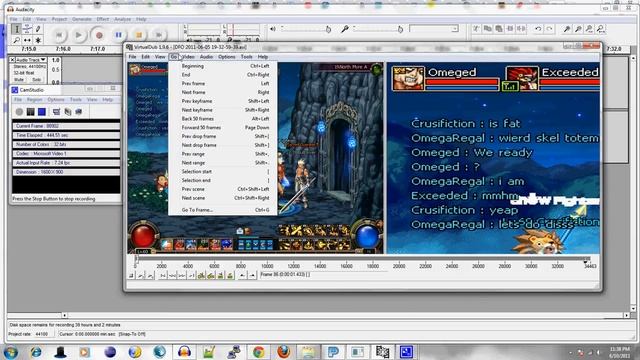The image size is (640, 360).
Task: Click Audacity's Redo arrow icon
Action: [x=549, y=29]
